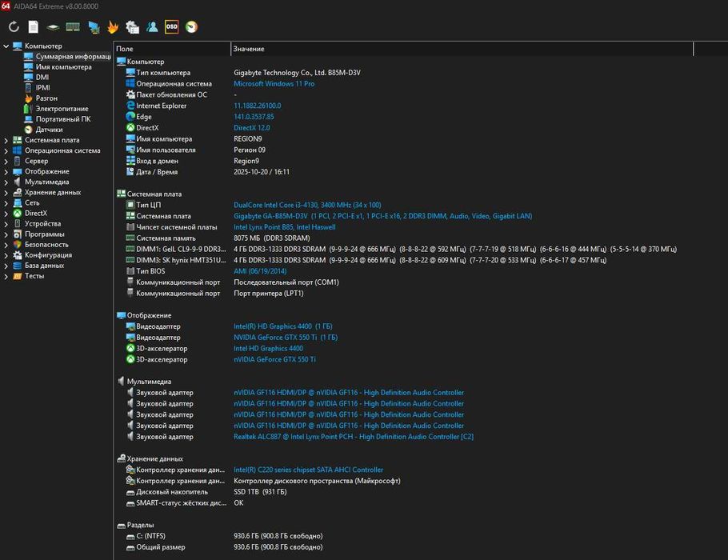Click the База данных tree icon

[17, 265]
